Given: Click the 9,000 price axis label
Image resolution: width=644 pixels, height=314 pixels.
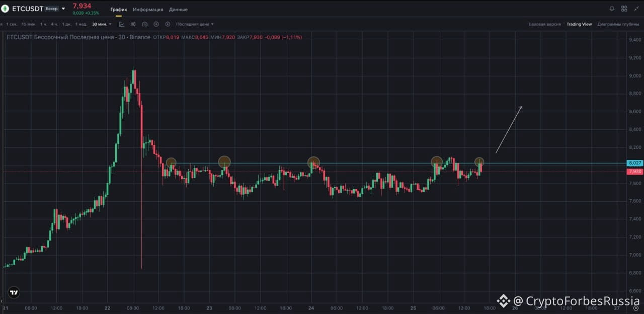Looking at the screenshot, I should (x=635, y=76).
